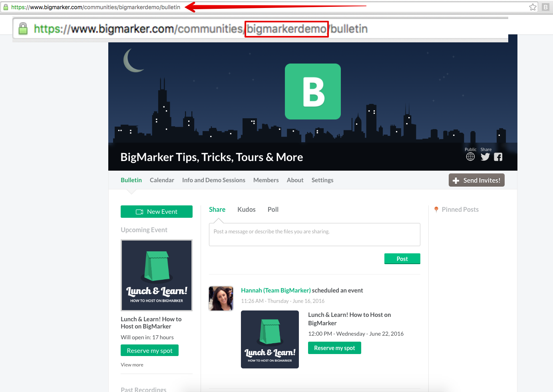Click the green B community logo
This screenshot has height=392, width=553.
[x=313, y=92]
